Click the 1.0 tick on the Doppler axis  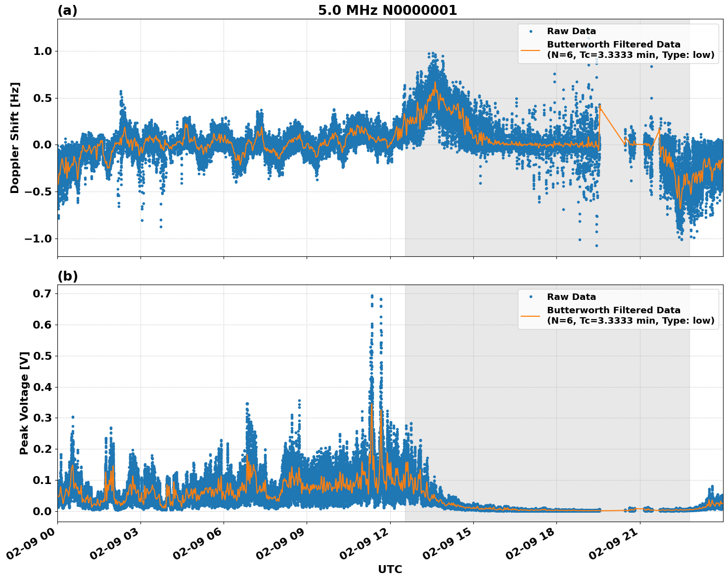tap(44, 50)
